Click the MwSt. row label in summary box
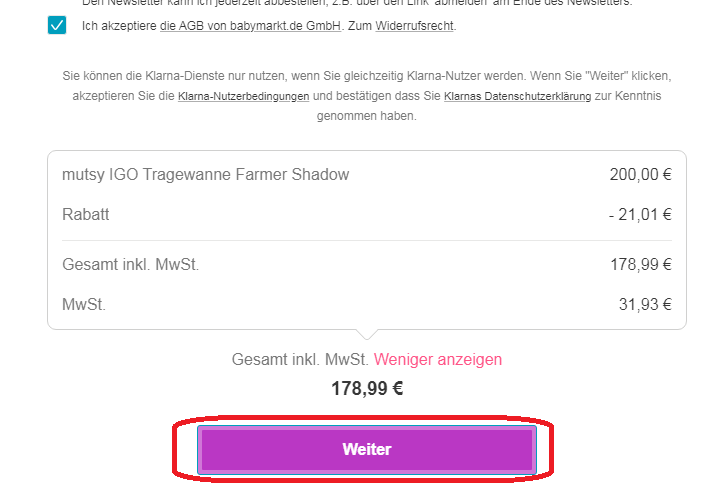Viewport: 715px width, 492px height. [84, 304]
